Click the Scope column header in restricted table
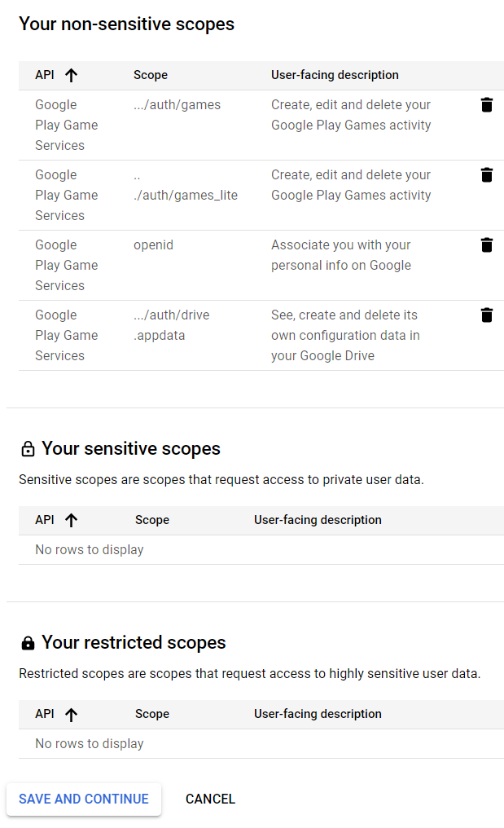 pos(152,714)
